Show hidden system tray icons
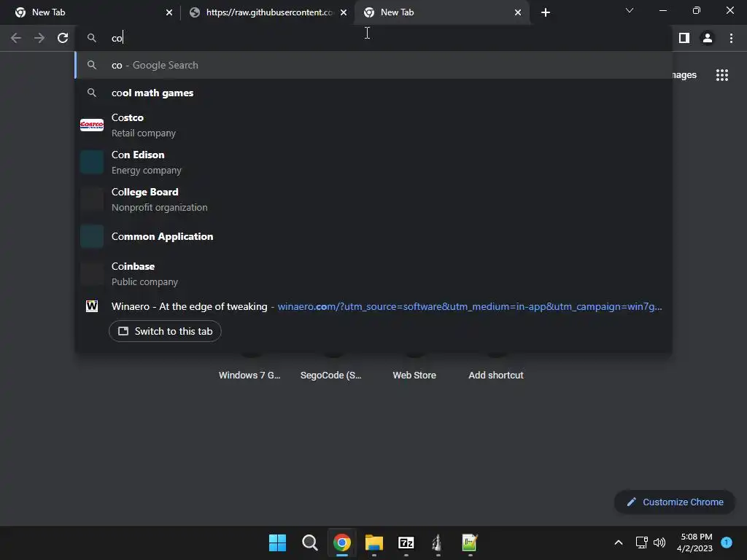Viewport: 747px width, 560px height. (x=619, y=542)
